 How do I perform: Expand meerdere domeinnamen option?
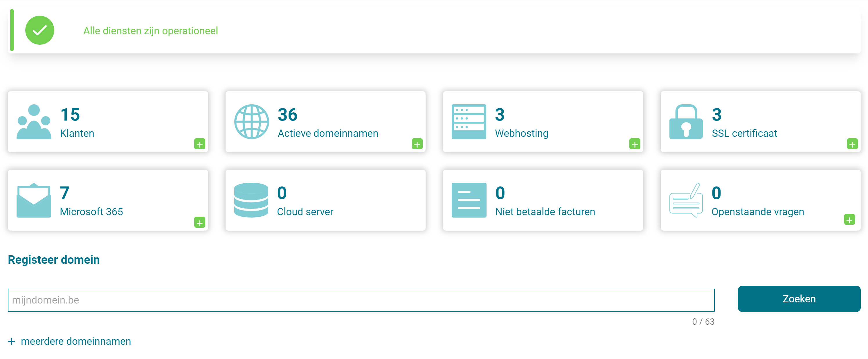[76, 341]
